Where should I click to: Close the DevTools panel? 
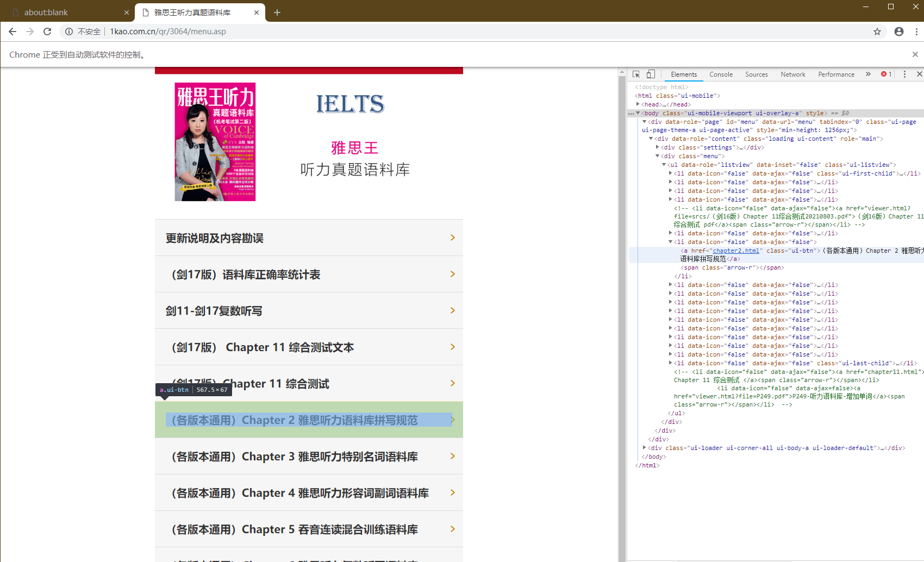[x=919, y=74]
